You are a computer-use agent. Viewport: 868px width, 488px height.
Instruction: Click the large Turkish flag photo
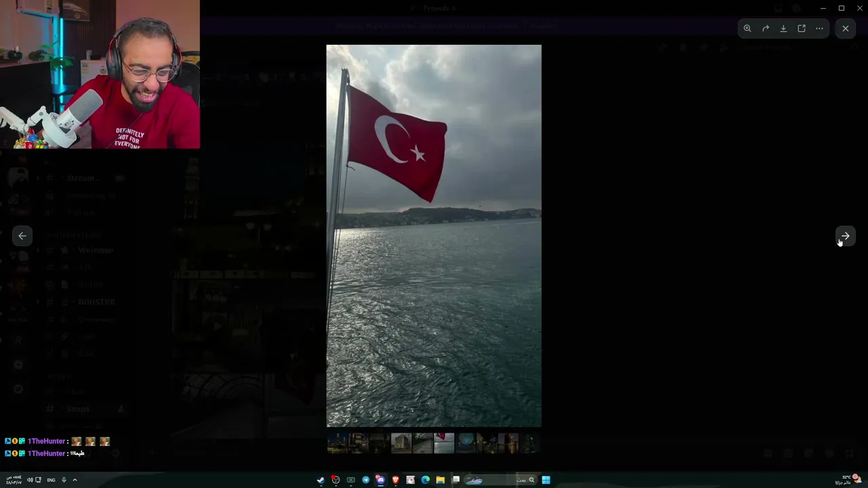coord(434,236)
